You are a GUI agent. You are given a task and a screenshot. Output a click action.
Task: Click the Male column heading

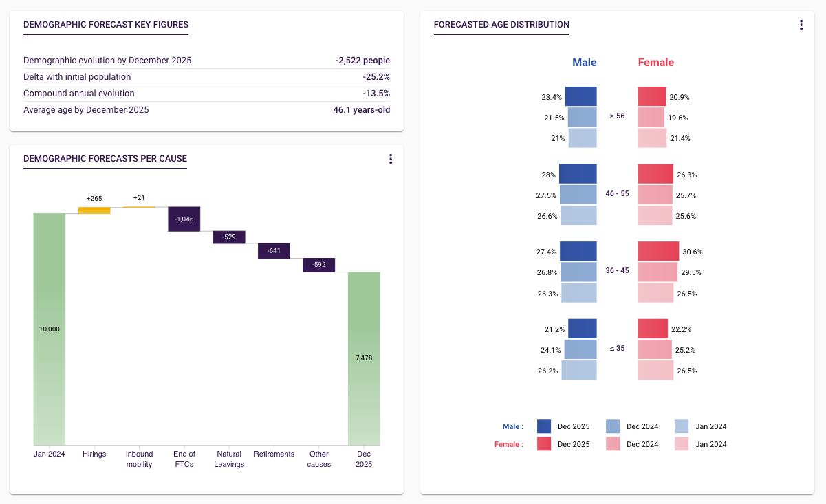(x=585, y=63)
